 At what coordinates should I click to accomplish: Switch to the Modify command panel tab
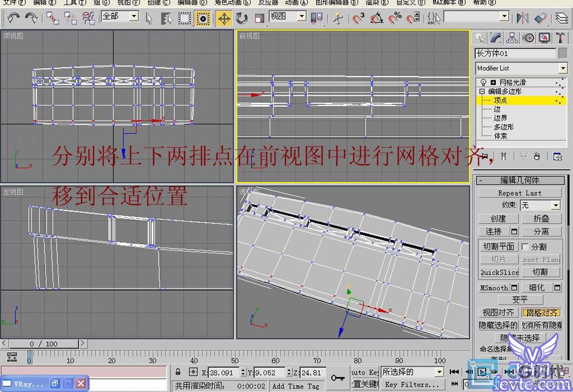click(496, 38)
